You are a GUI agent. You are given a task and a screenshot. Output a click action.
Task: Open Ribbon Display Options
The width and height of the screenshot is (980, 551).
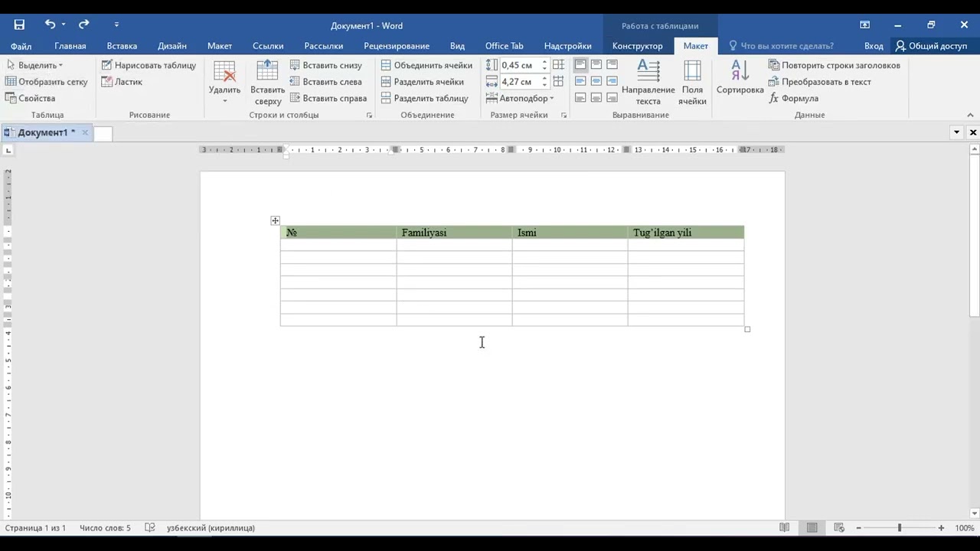point(864,24)
